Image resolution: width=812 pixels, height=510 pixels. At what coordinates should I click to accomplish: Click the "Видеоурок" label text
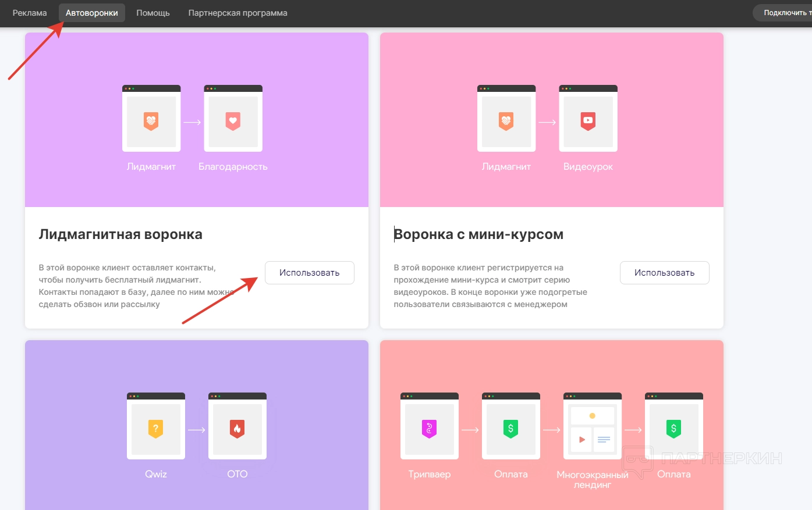pos(588,166)
